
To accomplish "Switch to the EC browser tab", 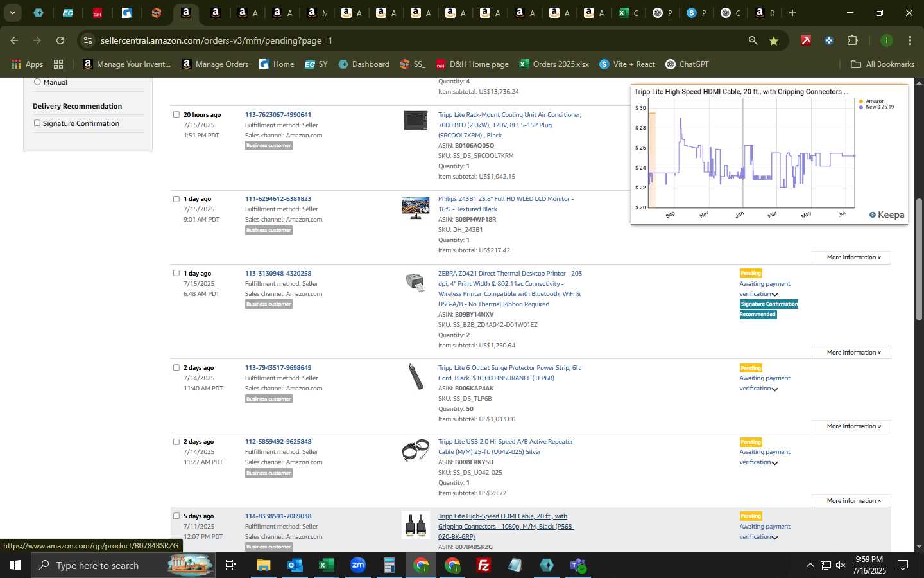I will point(67,13).
